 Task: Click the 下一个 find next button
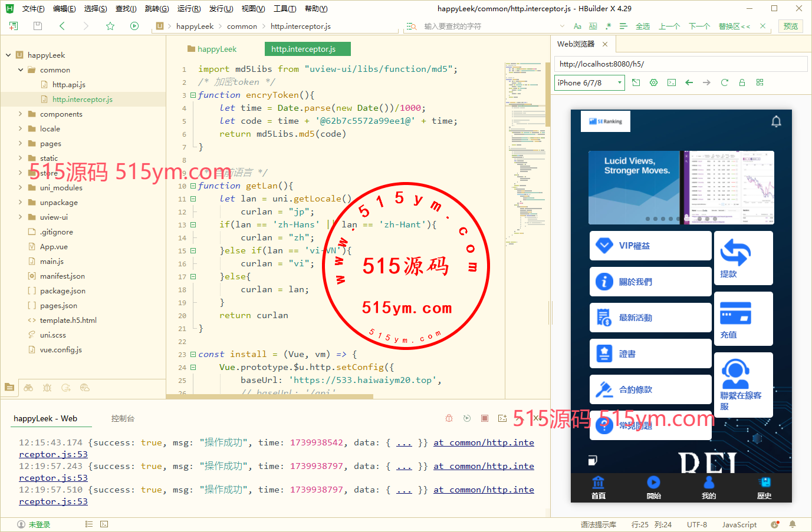(x=699, y=27)
